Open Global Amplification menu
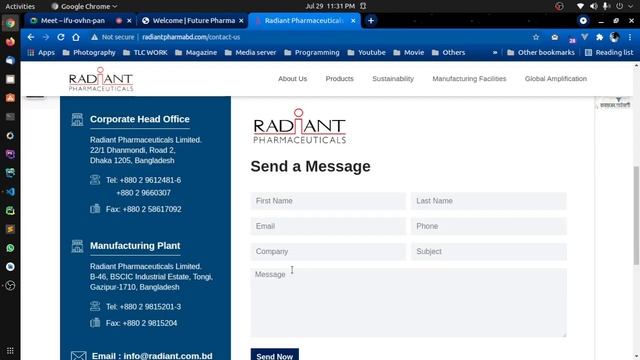 (x=556, y=79)
